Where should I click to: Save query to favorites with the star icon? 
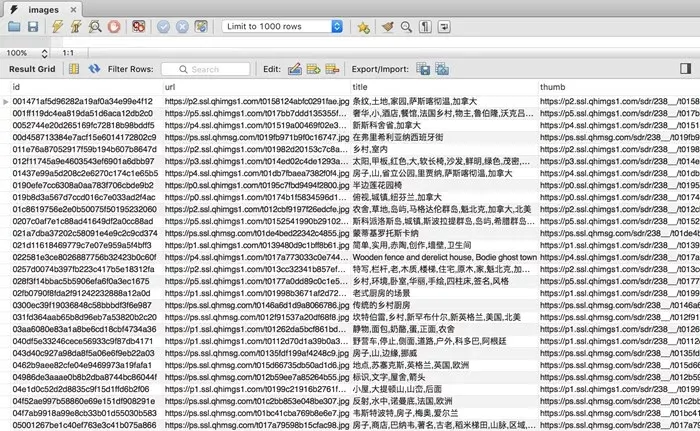(363, 27)
